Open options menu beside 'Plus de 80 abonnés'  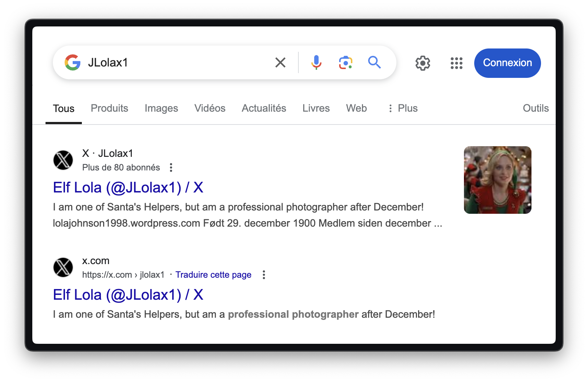[x=171, y=167]
